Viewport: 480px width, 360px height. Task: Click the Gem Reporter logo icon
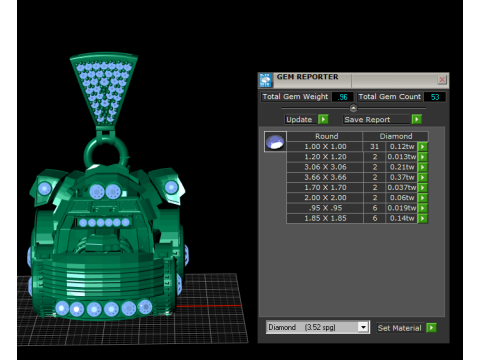point(265,80)
